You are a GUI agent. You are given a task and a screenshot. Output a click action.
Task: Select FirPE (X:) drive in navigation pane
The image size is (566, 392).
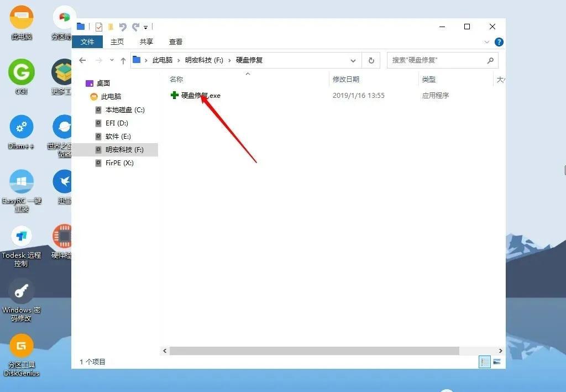point(119,163)
